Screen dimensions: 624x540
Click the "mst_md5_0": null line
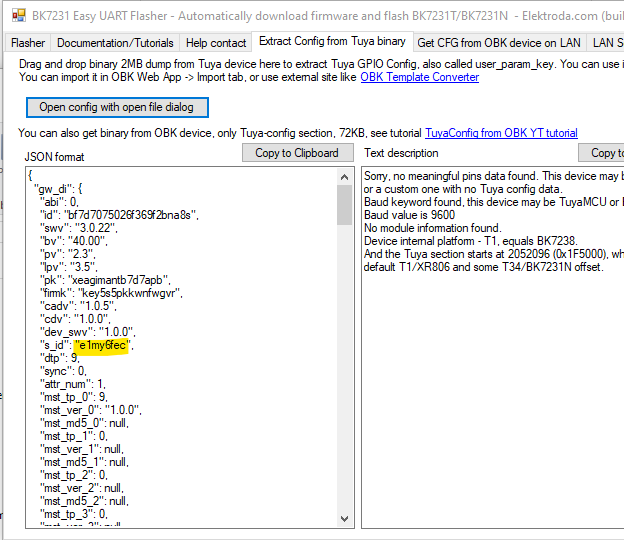coord(84,423)
